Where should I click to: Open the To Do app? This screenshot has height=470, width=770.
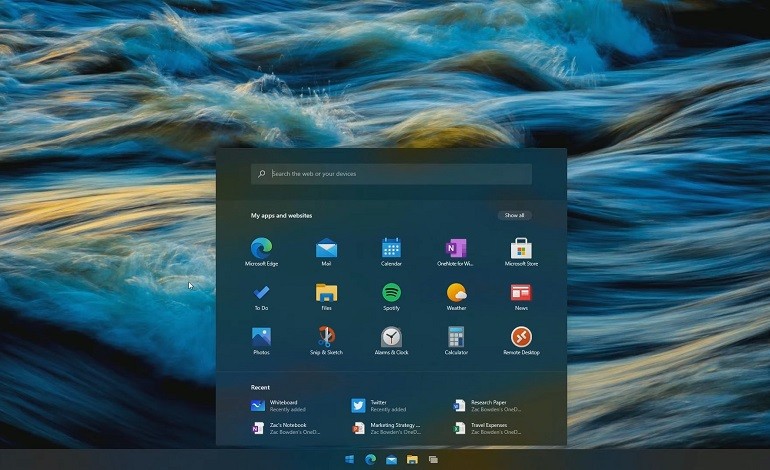pos(261,297)
